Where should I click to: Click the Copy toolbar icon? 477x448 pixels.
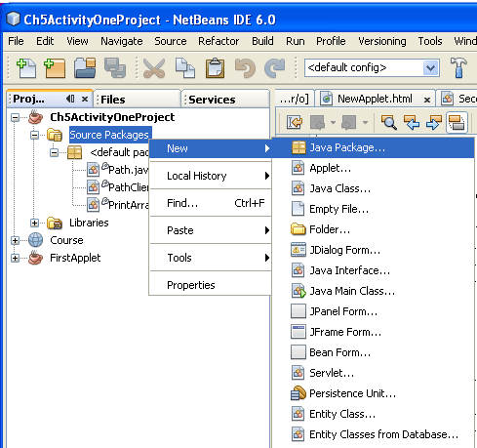[185, 68]
